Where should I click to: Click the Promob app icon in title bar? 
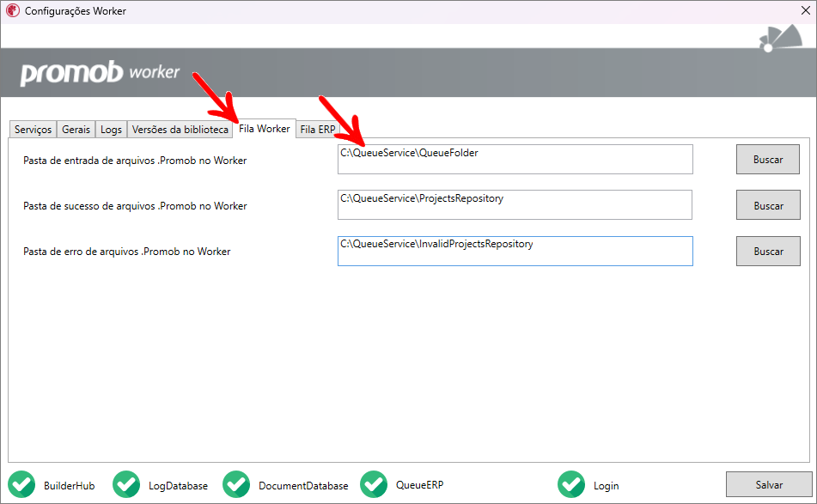pos(13,10)
